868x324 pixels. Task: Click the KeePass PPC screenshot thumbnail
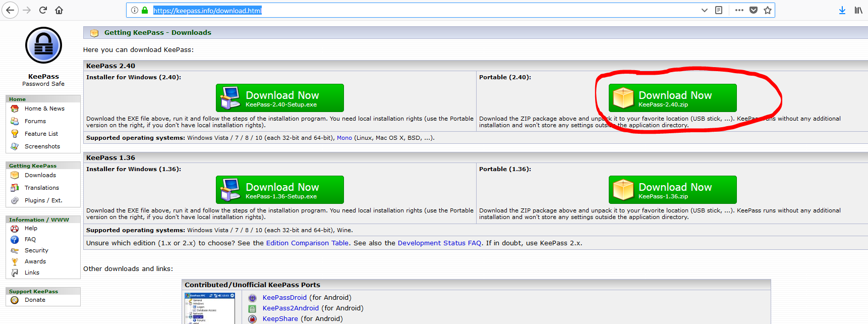click(x=210, y=308)
